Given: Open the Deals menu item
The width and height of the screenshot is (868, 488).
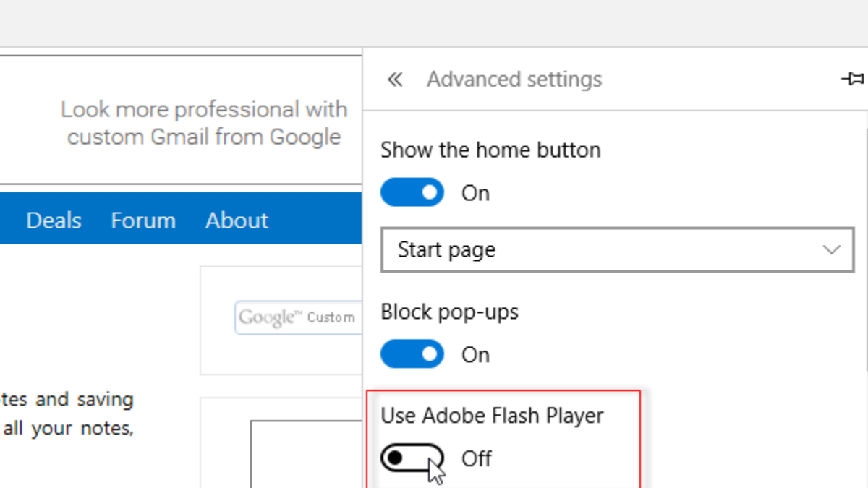Looking at the screenshot, I should (x=54, y=221).
